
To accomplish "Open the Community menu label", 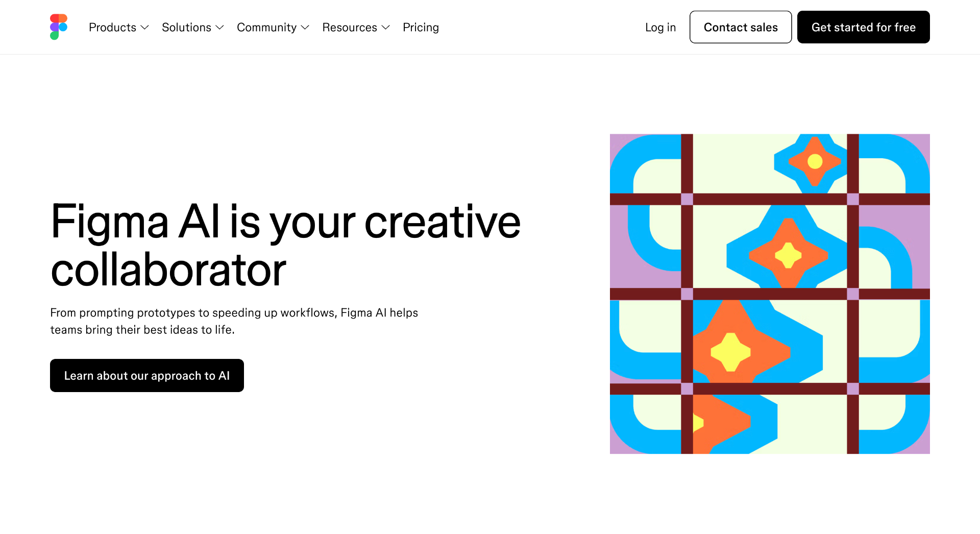I will 266,28.
